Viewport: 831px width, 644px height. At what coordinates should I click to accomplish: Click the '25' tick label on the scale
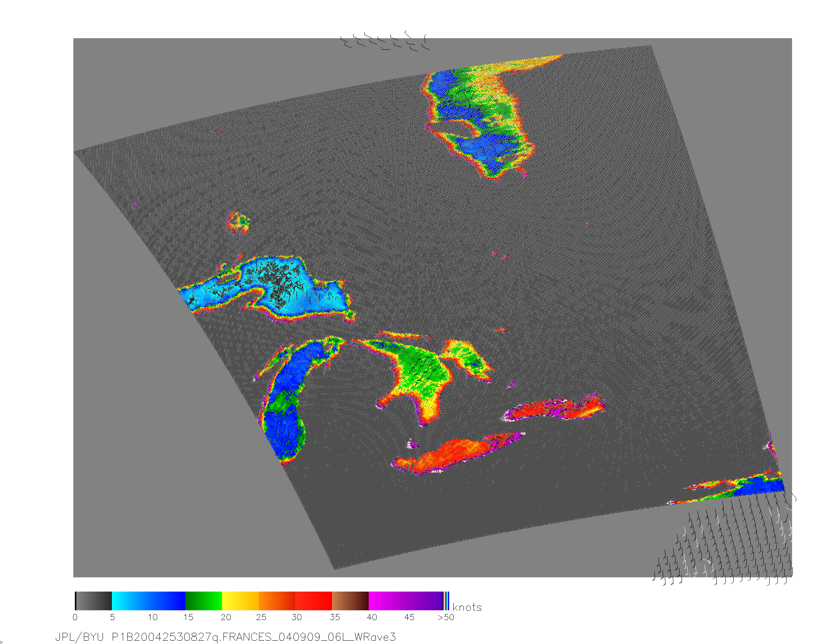pyautogui.click(x=261, y=617)
